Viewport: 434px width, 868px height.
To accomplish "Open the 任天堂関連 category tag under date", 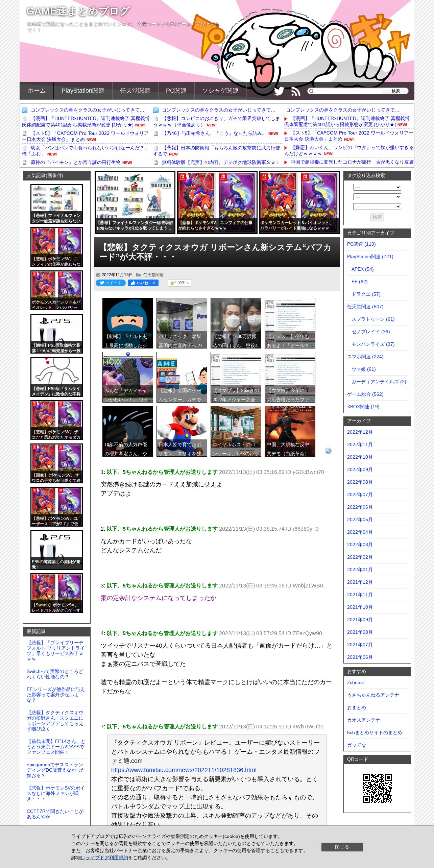I will (153, 275).
